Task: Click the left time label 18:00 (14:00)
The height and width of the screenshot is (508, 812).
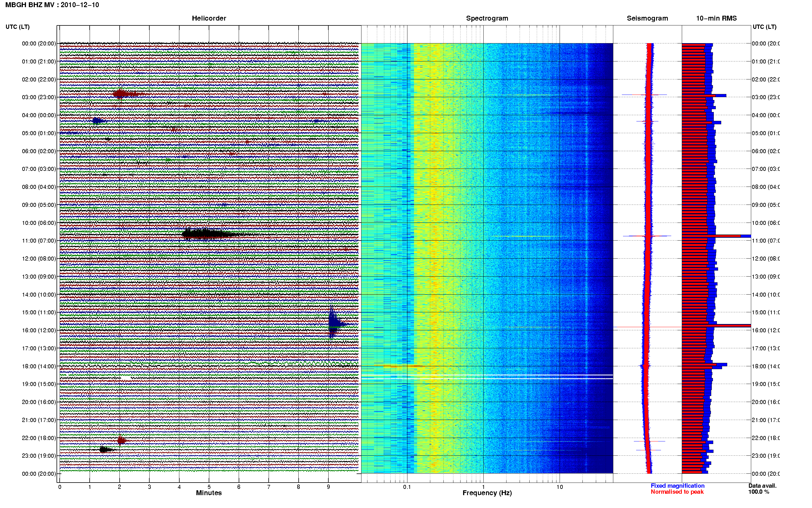Action: point(39,367)
